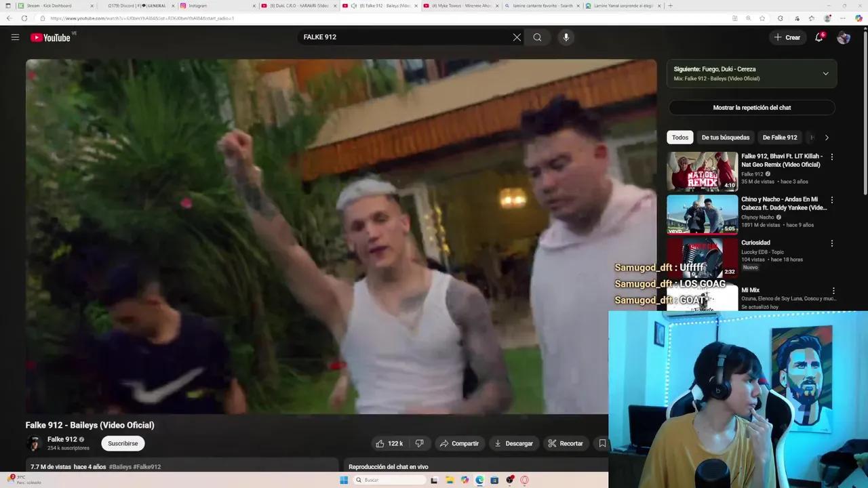Image resolution: width=868 pixels, height=488 pixels.
Task: Click the #Falke912 hashtag
Action: point(147,467)
